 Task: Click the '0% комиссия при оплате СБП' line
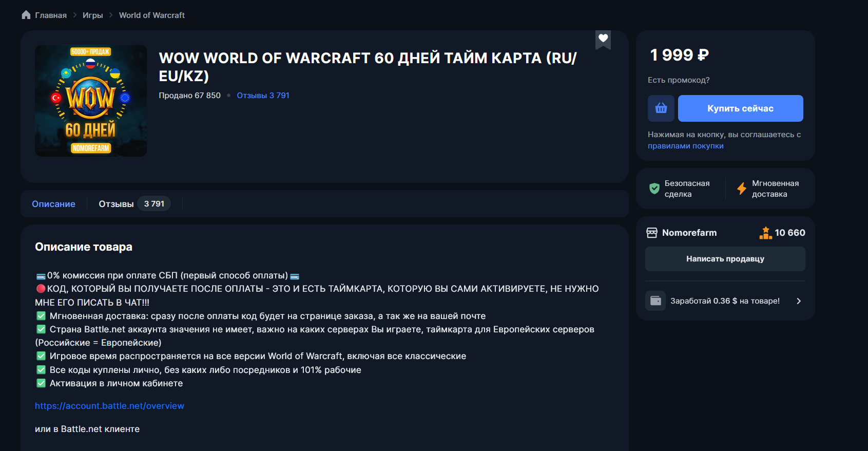click(168, 275)
